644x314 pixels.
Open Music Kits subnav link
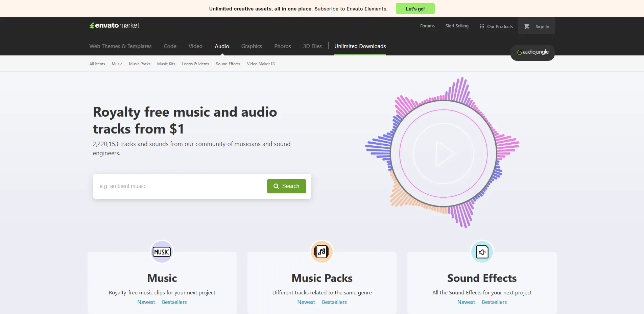pyautogui.click(x=166, y=64)
